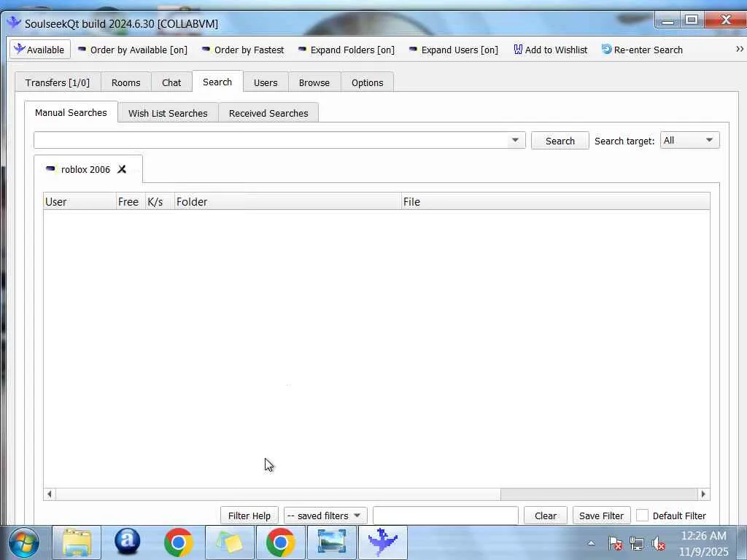Open the Users tab
Image resolution: width=747 pixels, height=560 pixels.
pos(266,82)
